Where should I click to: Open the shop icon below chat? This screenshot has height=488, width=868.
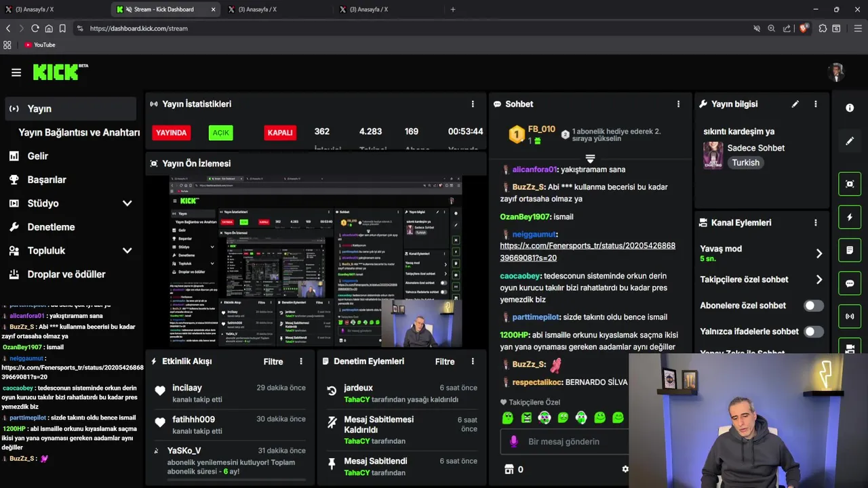point(509,469)
